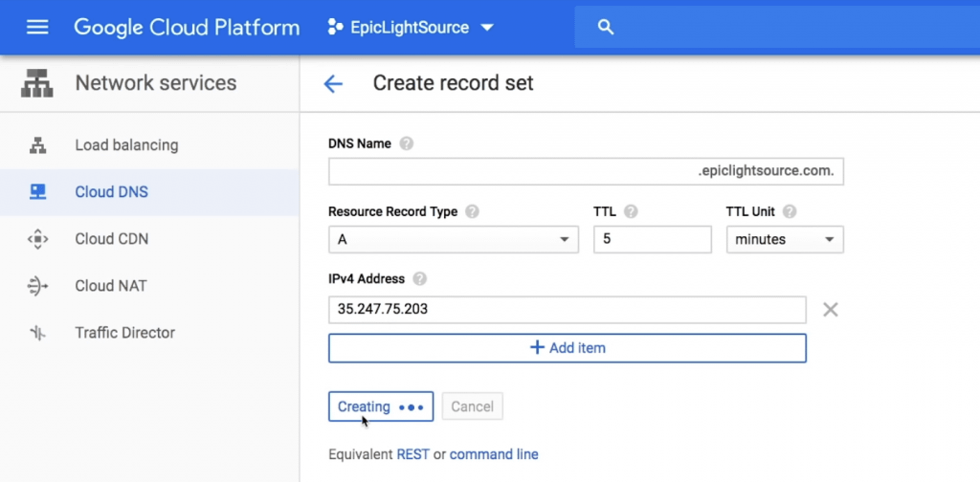Click the Google Cloud Platform logo text
The image size is (980, 482).
tap(187, 28)
